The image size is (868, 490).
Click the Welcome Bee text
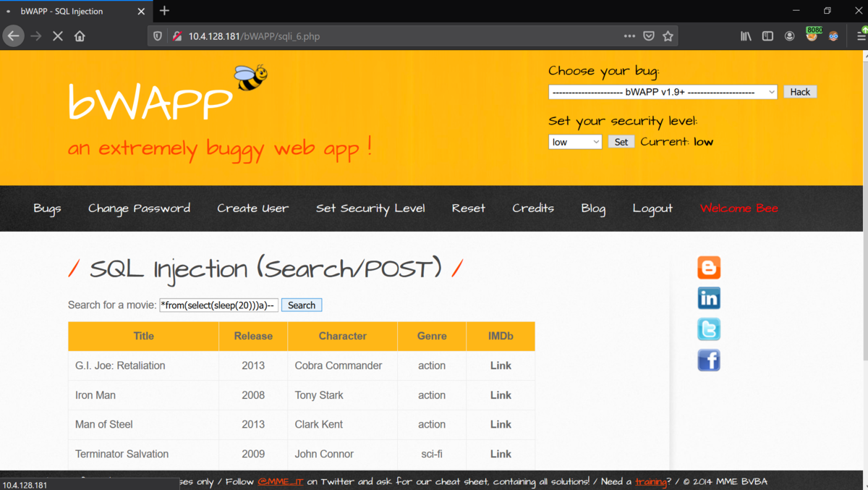point(739,208)
